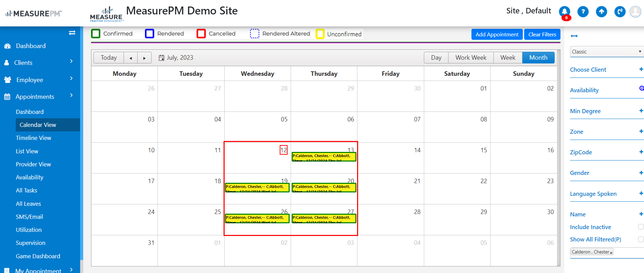This screenshot has width=644, height=273.
Task: Go to previous month arrow
Action: pos(130,58)
